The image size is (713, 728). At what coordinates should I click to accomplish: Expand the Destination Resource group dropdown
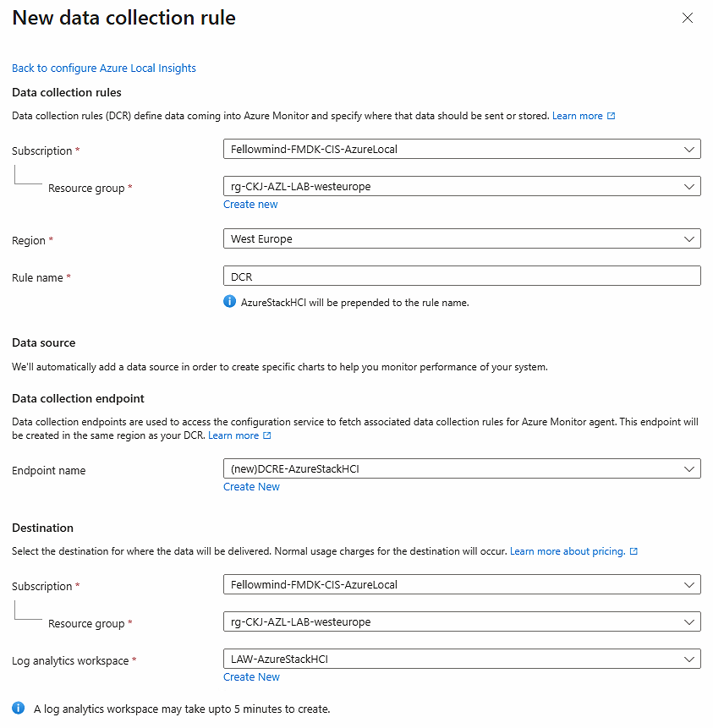(x=461, y=621)
